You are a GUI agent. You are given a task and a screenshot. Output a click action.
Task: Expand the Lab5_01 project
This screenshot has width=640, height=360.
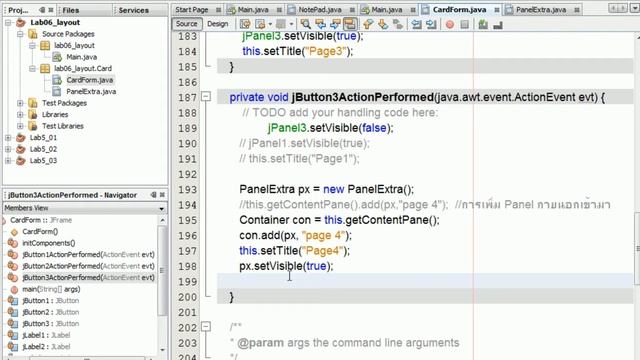pos(8,138)
